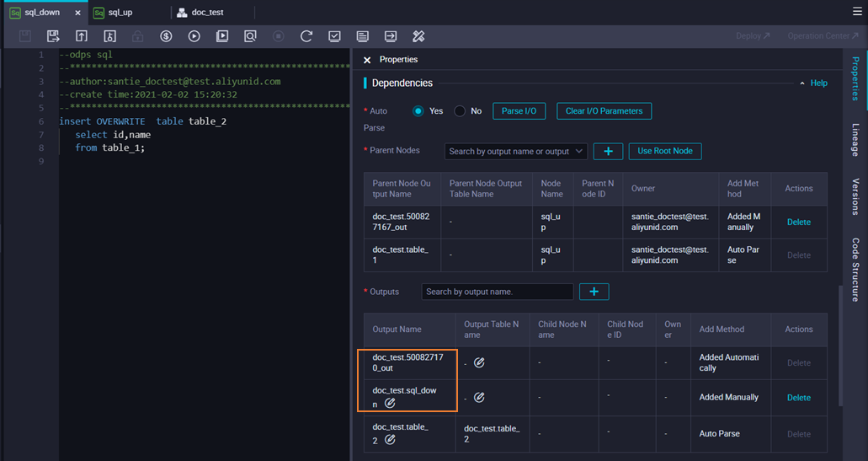Click disabled Delete for doc_test.table_2 output
This screenshot has width=868, height=461.
(799, 434)
